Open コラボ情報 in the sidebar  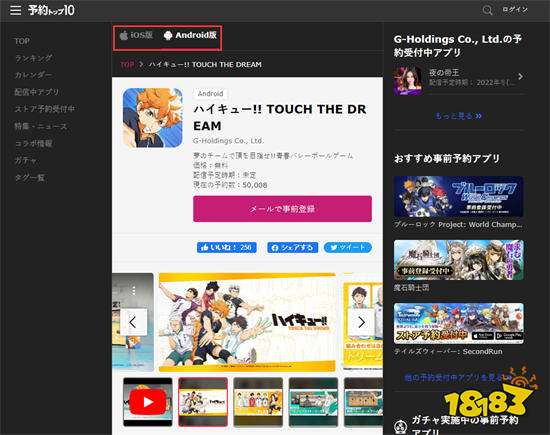(x=33, y=143)
